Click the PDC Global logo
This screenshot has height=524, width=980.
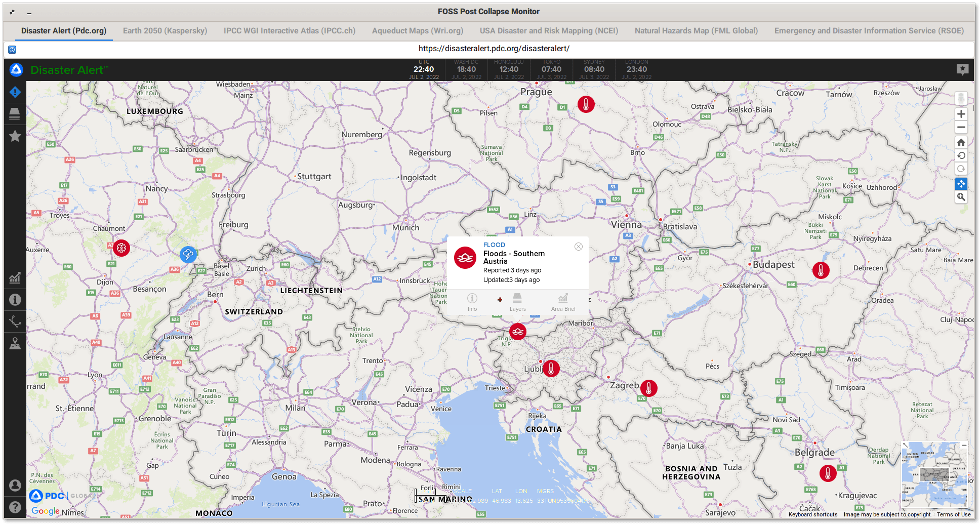62,496
